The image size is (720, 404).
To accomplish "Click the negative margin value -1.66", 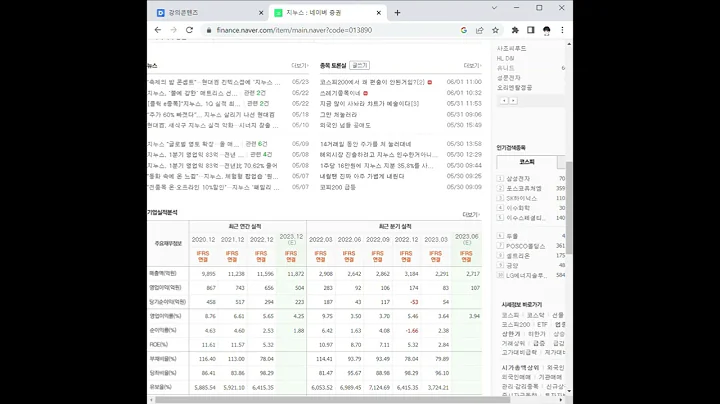I will coord(412,331).
